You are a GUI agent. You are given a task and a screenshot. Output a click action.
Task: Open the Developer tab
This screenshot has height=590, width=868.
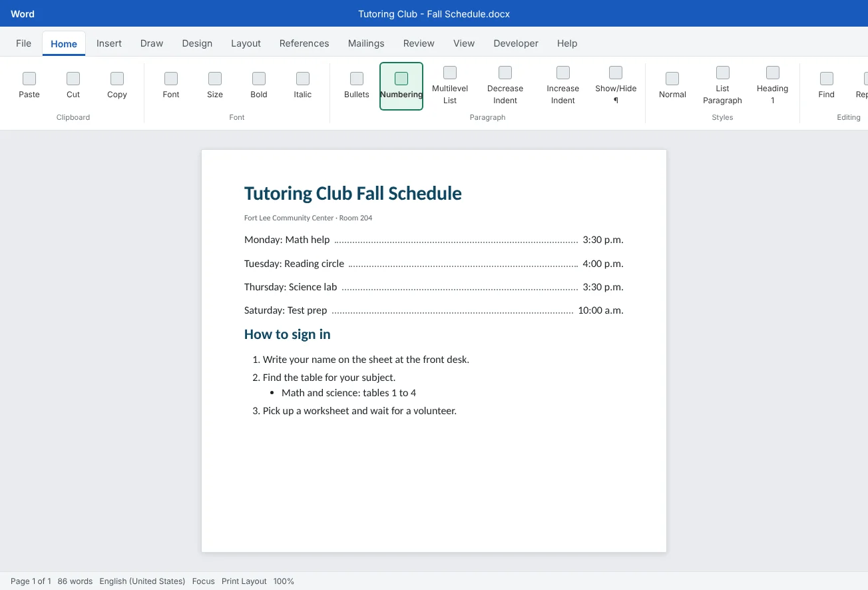pos(516,43)
